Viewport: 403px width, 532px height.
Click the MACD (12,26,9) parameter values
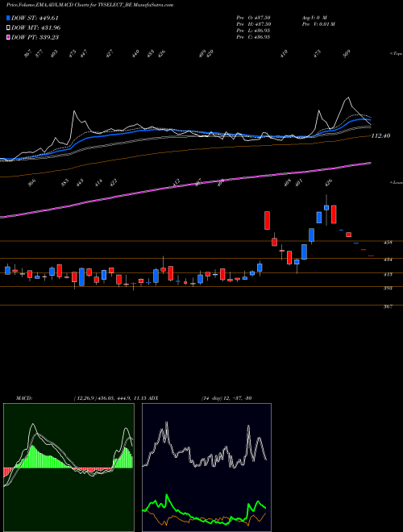(x=110, y=397)
